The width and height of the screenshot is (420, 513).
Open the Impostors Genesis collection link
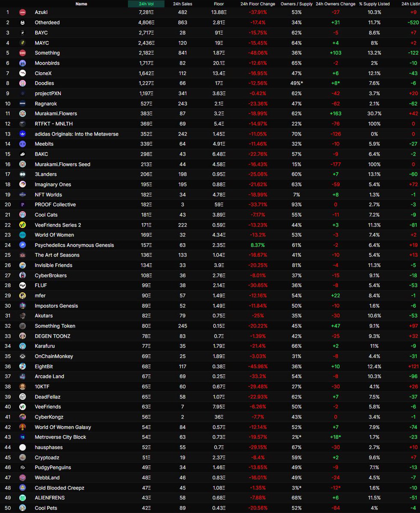point(56,306)
